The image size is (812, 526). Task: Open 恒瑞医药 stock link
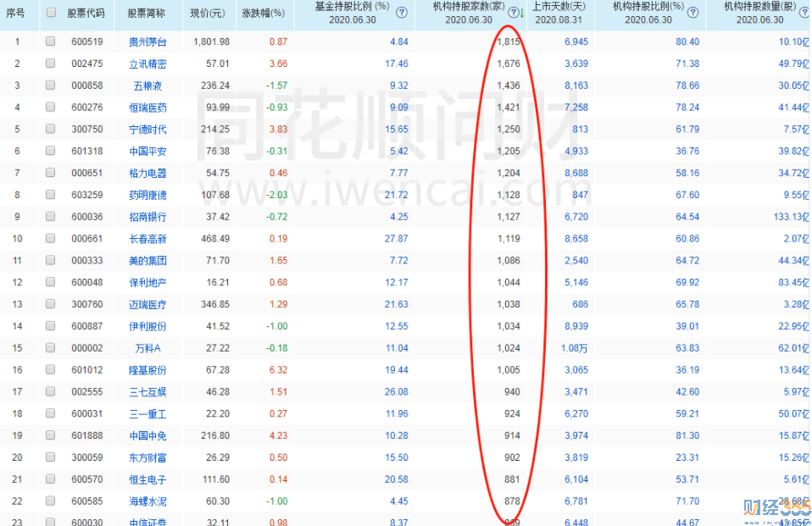click(x=147, y=108)
